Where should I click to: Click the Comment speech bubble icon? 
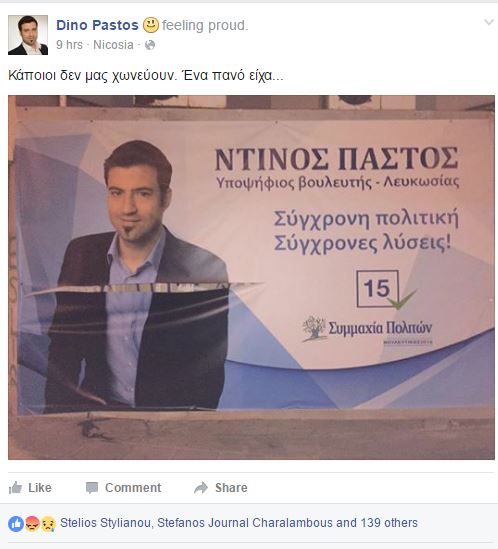pyautogui.click(x=92, y=488)
